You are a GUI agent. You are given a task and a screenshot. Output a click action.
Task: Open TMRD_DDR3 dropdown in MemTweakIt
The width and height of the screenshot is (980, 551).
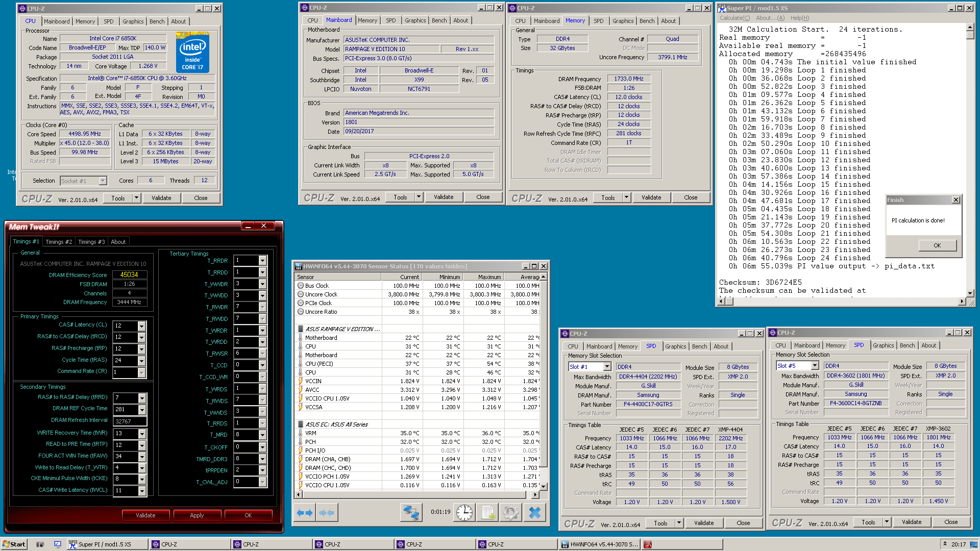(x=262, y=459)
